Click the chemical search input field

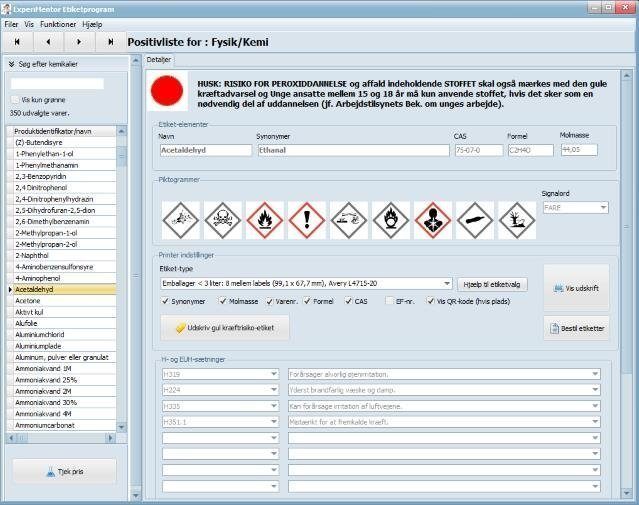(57, 84)
